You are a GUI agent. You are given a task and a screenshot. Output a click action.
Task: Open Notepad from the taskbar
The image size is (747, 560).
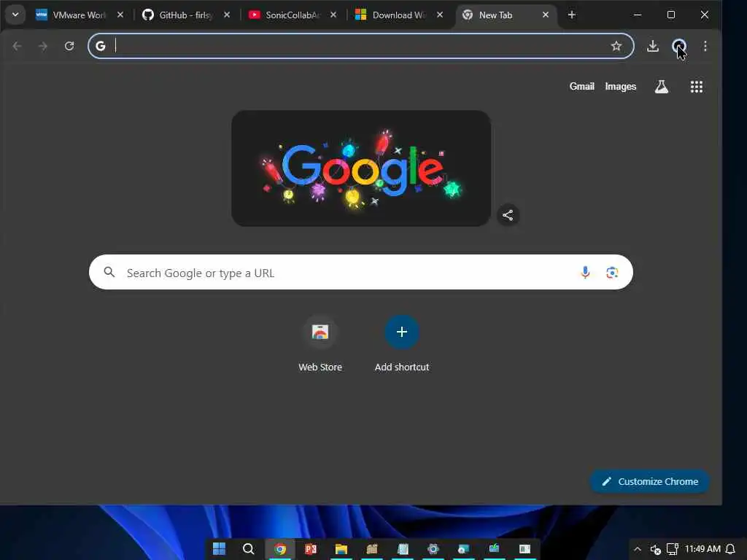403,549
